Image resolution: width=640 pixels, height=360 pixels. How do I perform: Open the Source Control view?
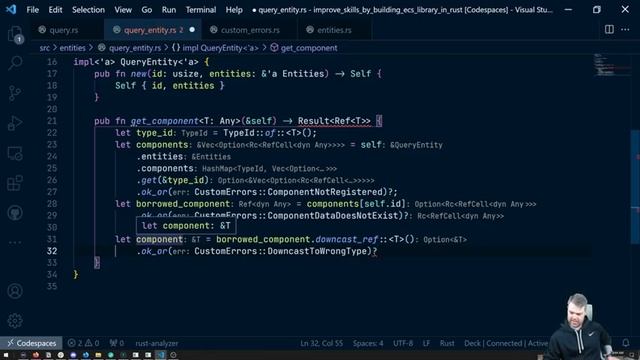15,93
